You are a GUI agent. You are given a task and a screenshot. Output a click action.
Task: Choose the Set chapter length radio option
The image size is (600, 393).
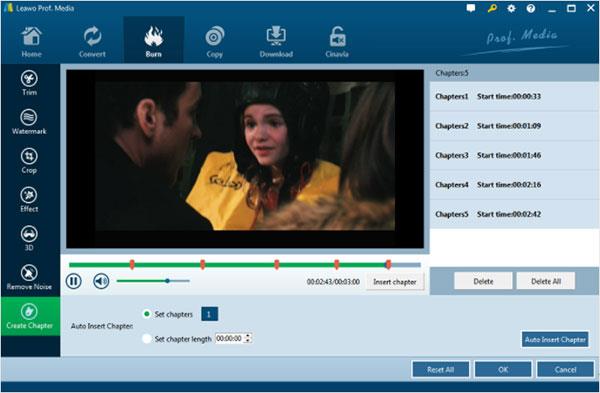(x=146, y=339)
